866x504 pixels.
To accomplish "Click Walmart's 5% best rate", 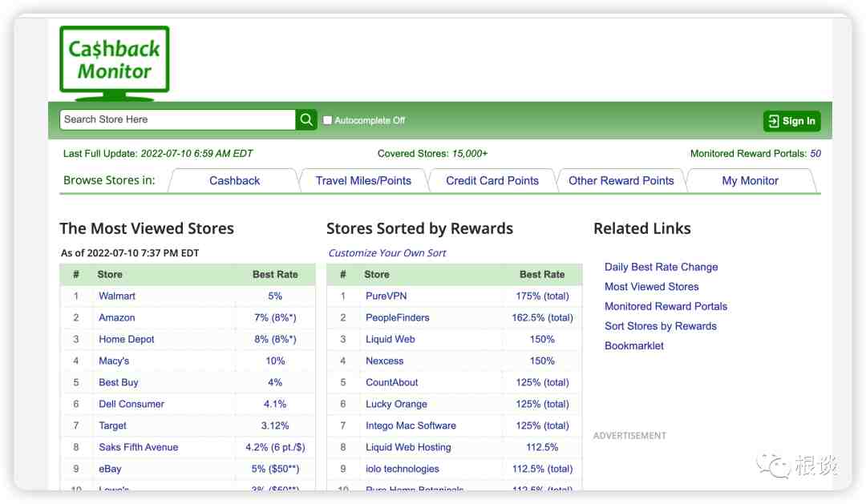I will pyautogui.click(x=275, y=296).
